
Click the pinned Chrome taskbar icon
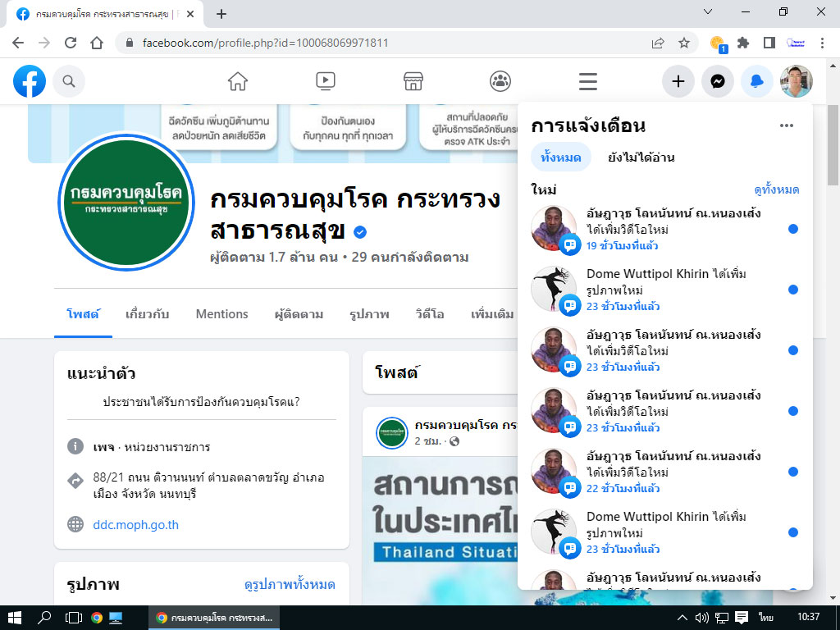pyautogui.click(x=97, y=618)
